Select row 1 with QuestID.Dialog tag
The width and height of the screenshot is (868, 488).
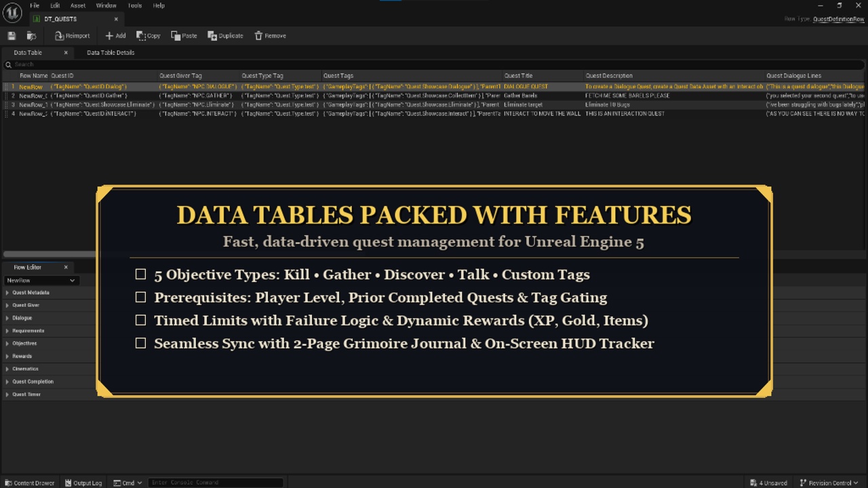pos(89,87)
